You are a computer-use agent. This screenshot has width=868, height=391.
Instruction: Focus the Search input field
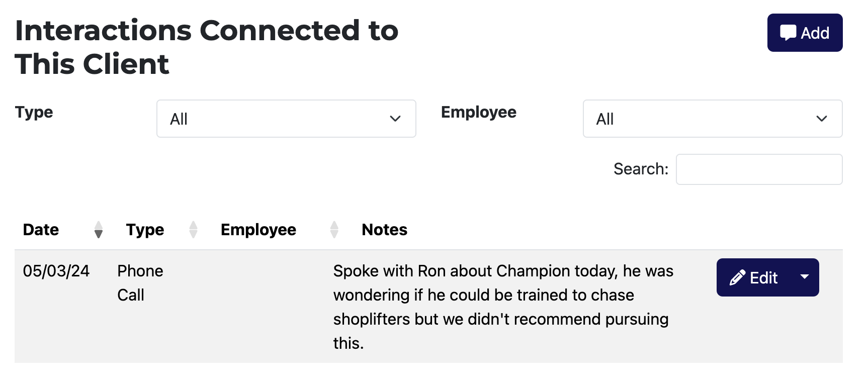click(759, 169)
